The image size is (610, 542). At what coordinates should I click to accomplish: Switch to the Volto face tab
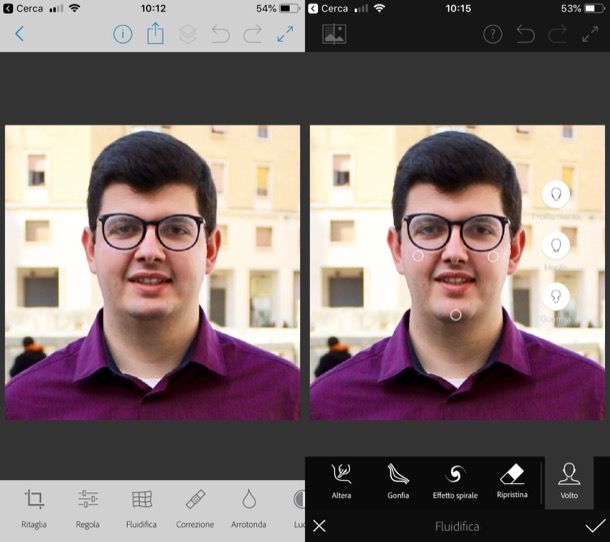(x=569, y=480)
